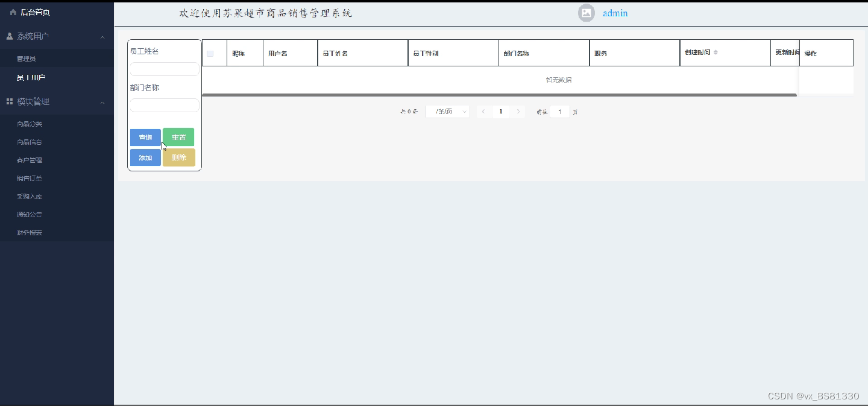Click the go-to-page number input

(559, 112)
